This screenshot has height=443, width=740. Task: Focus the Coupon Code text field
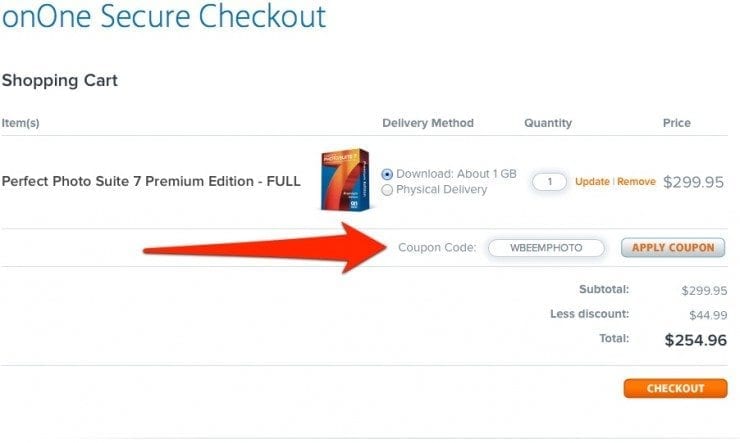pos(546,248)
